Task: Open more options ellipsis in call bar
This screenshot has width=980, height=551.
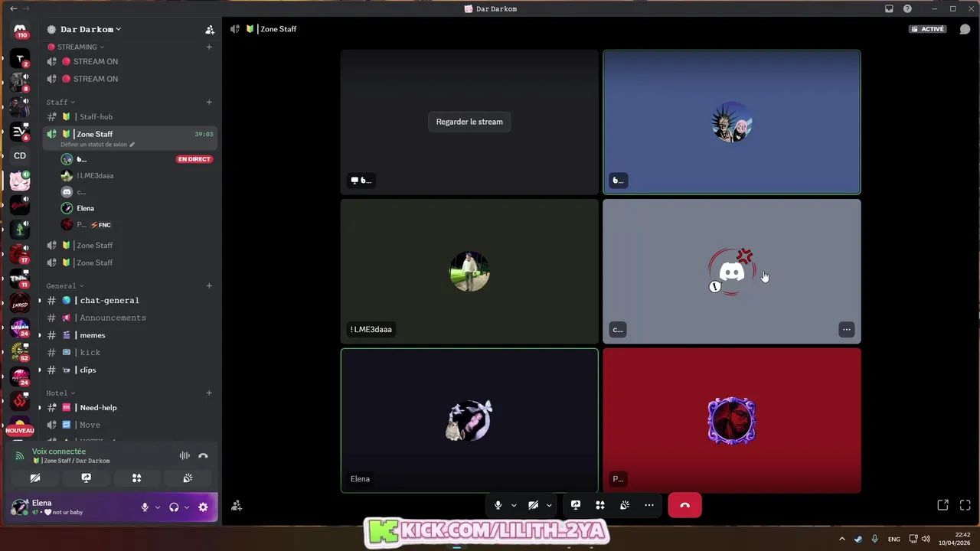Action: [x=649, y=505]
